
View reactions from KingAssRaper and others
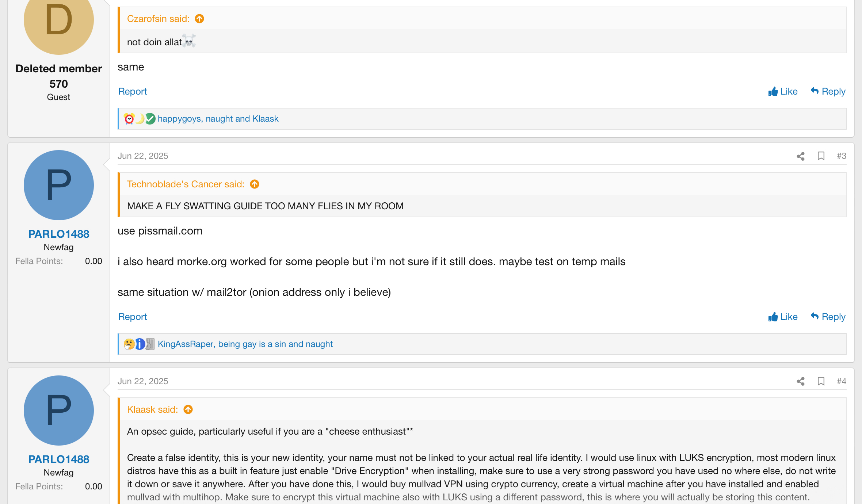245,344
